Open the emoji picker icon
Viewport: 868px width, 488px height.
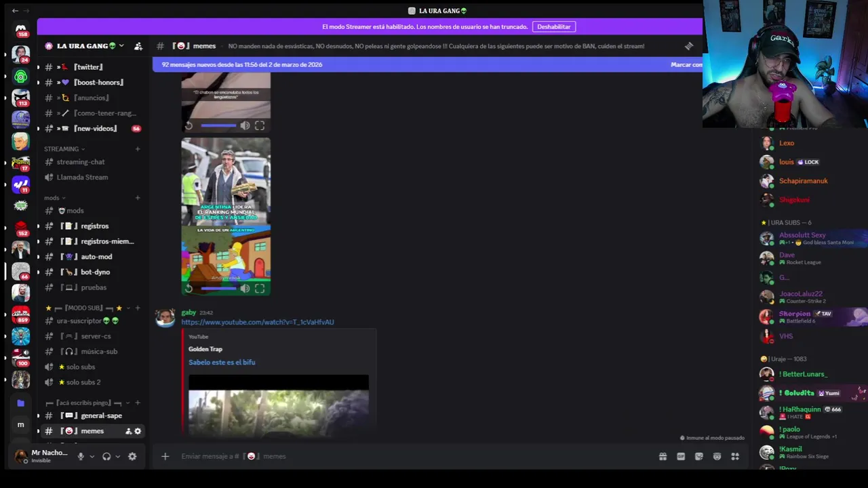click(717, 456)
